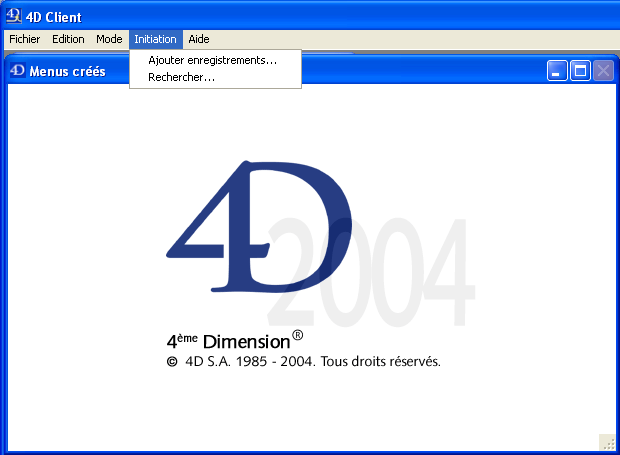Collapse the open Initiation menu

[155, 39]
